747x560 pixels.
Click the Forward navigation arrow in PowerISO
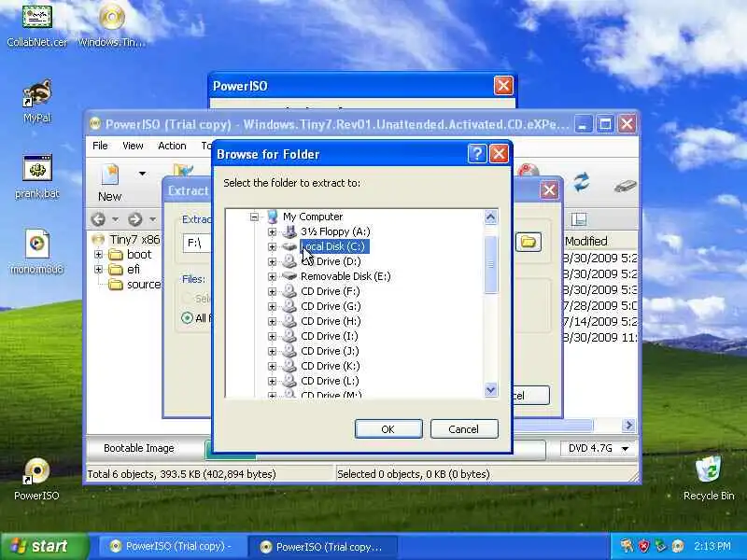[135, 219]
